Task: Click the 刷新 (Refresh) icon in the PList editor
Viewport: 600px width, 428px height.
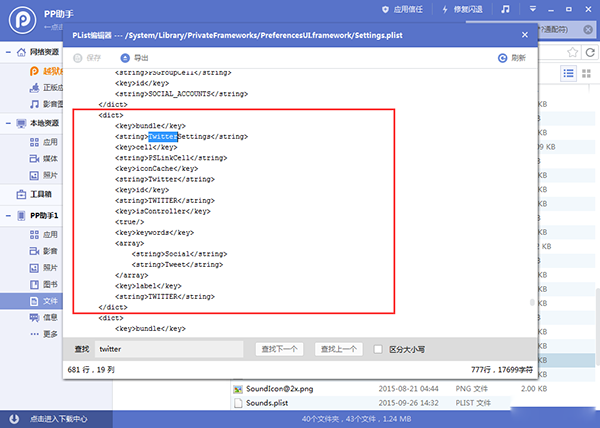Action: coord(503,58)
